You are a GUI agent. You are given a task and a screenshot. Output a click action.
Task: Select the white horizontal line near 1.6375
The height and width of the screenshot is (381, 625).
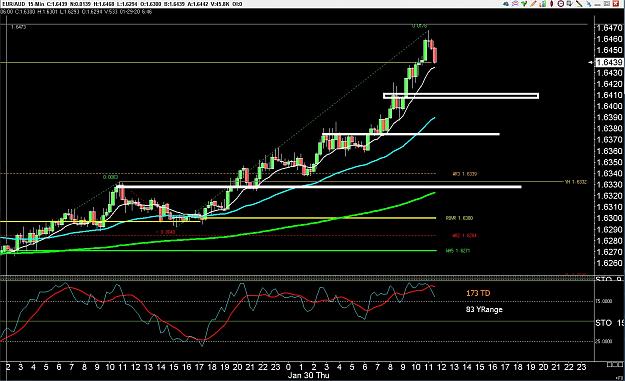click(x=411, y=134)
